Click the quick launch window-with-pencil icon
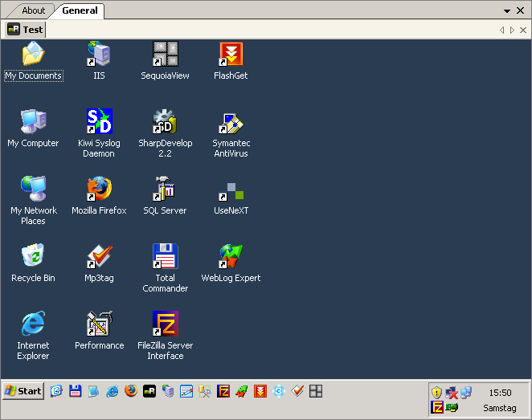Screen dimensions: 532x420 click(x=186, y=391)
